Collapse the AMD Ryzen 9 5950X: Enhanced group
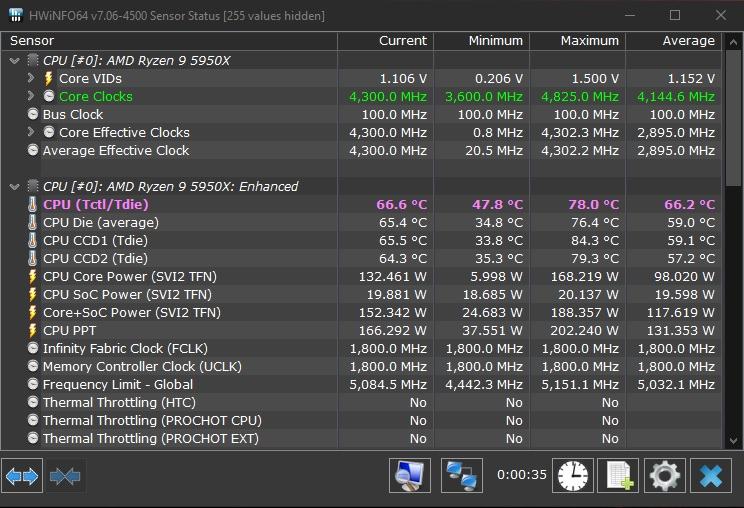The height and width of the screenshot is (508, 744). tap(14, 187)
